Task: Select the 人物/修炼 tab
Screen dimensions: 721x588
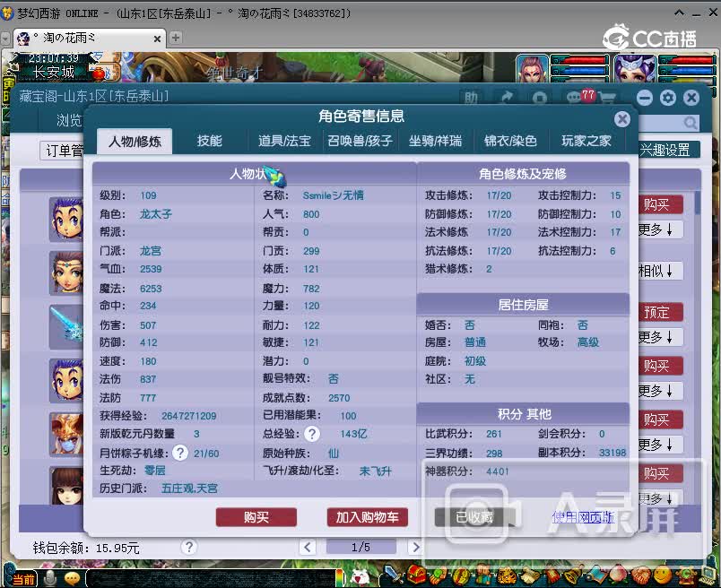Action: tap(135, 141)
